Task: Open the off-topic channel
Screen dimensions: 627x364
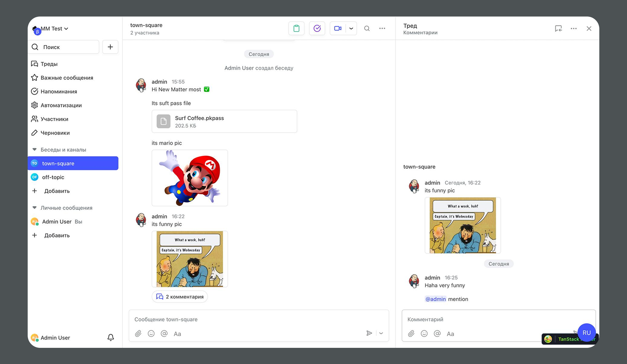Action: pyautogui.click(x=53, y=177)
